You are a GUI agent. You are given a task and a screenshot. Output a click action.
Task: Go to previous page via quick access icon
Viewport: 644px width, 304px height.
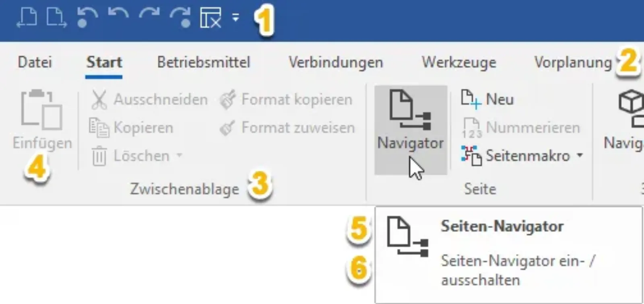point(27,18)
